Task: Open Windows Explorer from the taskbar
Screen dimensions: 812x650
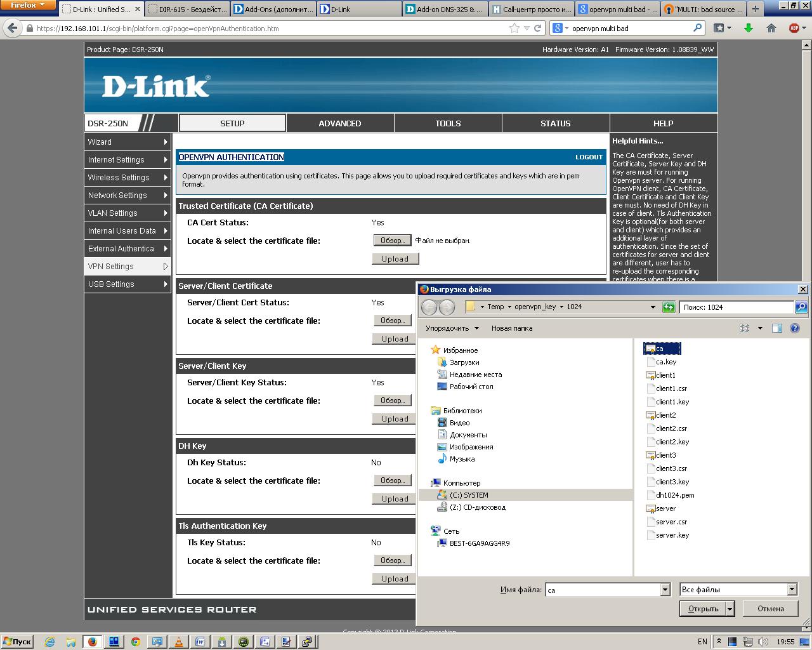Action: point(71,642)
